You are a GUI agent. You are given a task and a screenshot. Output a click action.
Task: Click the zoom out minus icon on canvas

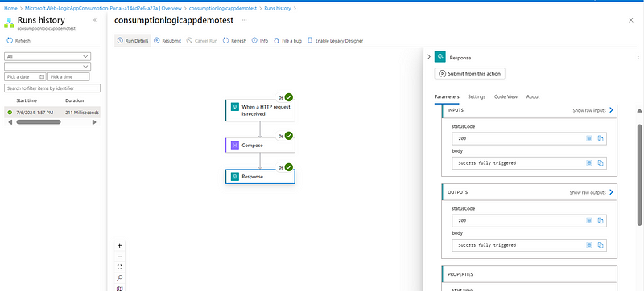pyautogui.click(x=119, y=256)
